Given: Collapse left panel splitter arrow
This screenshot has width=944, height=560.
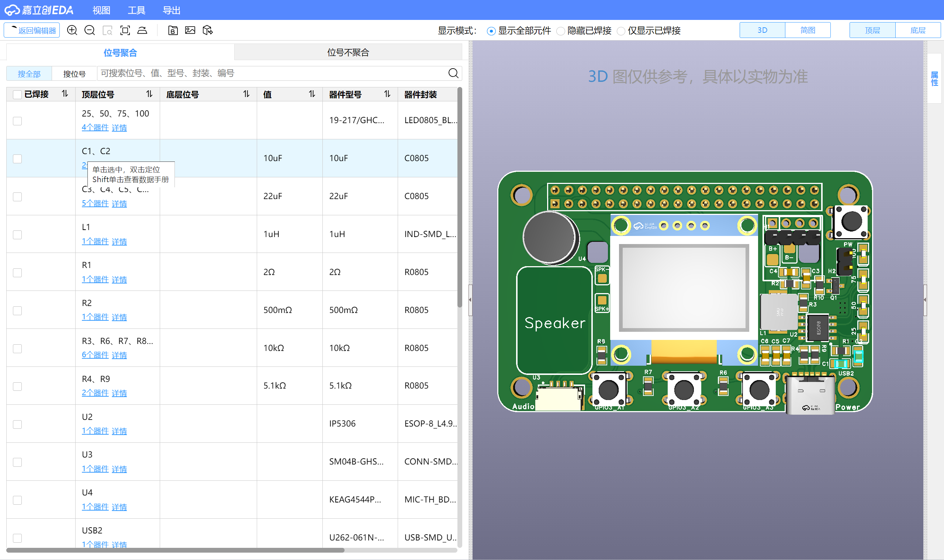Looking at the screenshot, I should [470, 300].
